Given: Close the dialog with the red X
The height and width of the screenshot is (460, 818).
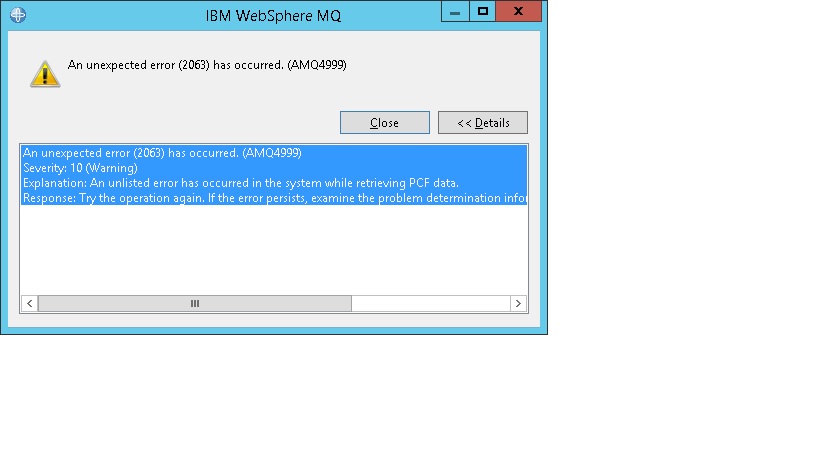Looking at the screenshot, I should (x=520, y=12).
